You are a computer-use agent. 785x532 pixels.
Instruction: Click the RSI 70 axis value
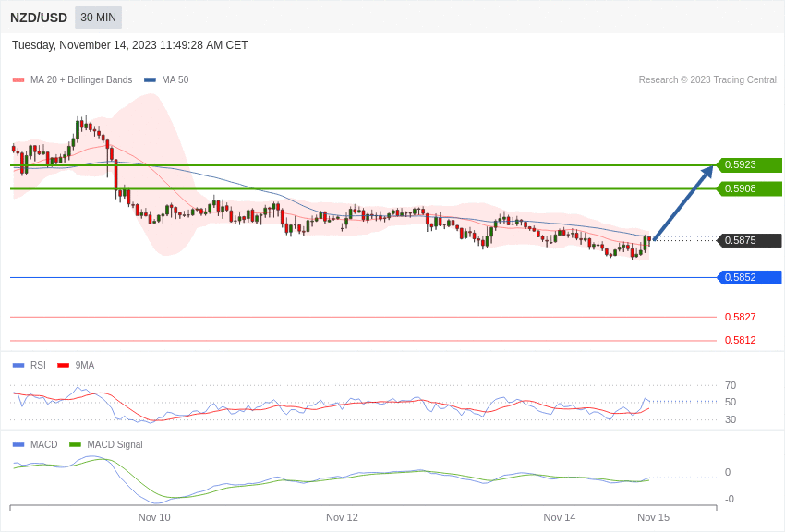731,385
